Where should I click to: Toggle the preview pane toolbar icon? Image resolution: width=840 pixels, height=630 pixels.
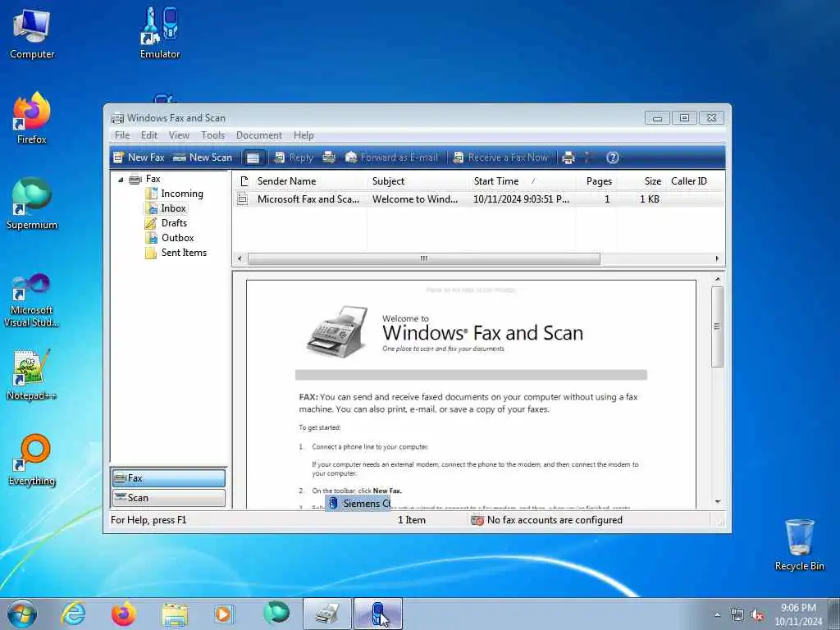[253, 157]
